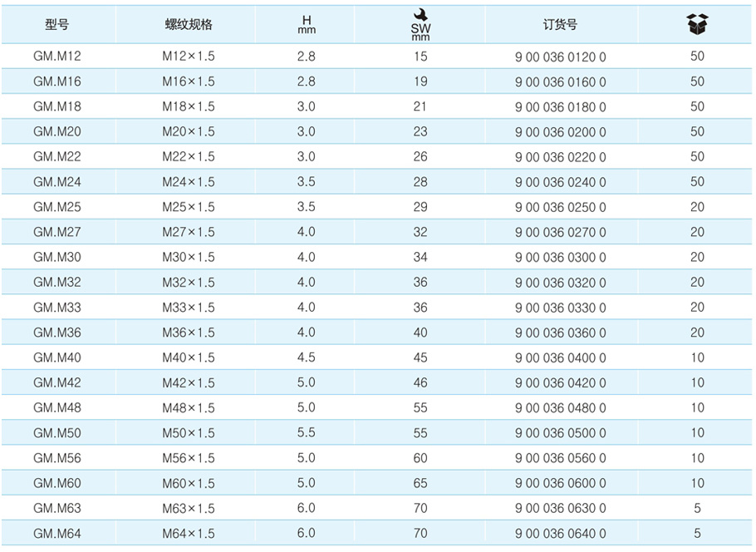Click thread spec M60×1.5
The width and height of the screenshot is (756, 552).
coord(188,483)
